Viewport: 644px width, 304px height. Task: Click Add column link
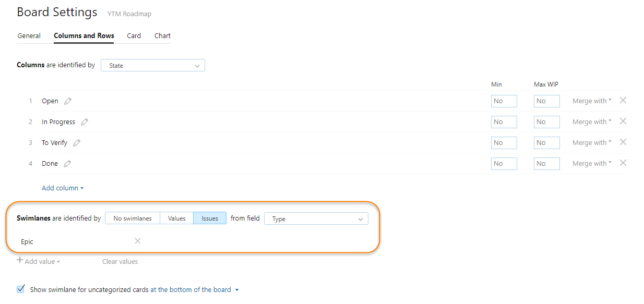tap(63, 188)
